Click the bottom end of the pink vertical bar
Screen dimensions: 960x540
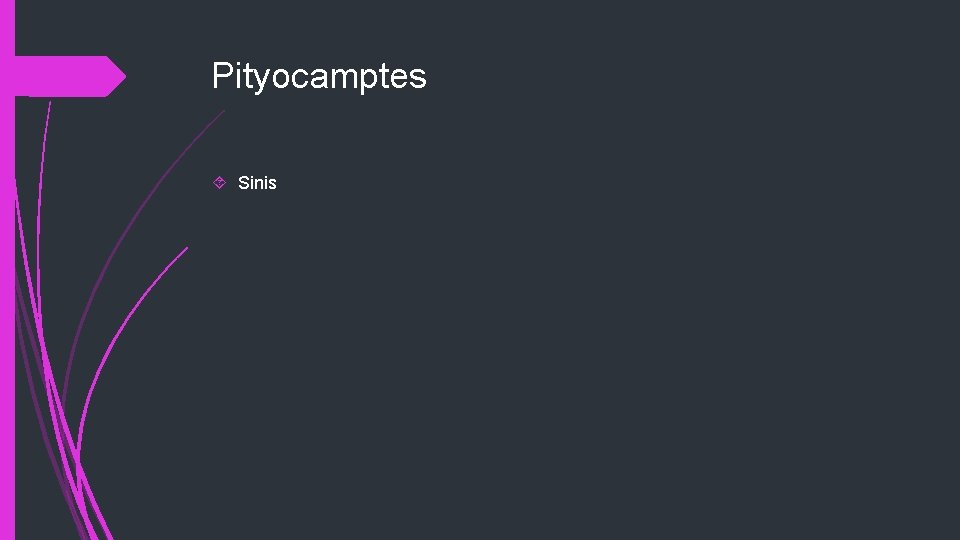click(7, 530)
